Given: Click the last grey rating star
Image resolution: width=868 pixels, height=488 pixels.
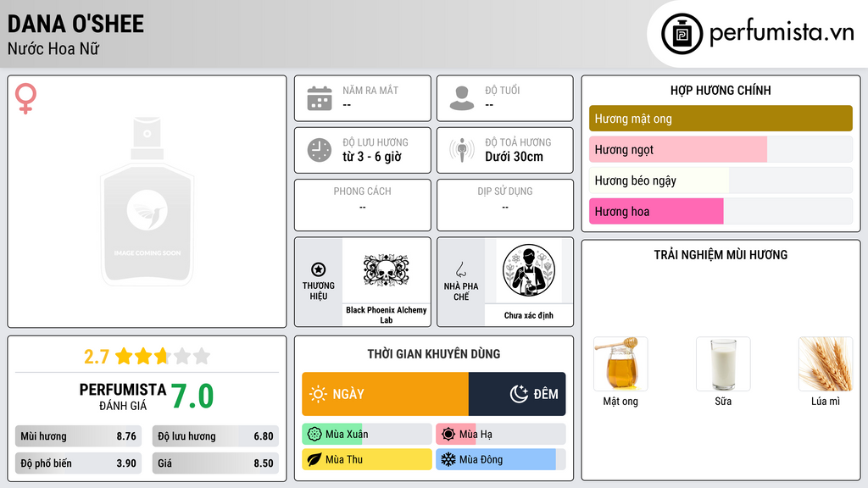Looking at the screenshot, I should point(202,356).
